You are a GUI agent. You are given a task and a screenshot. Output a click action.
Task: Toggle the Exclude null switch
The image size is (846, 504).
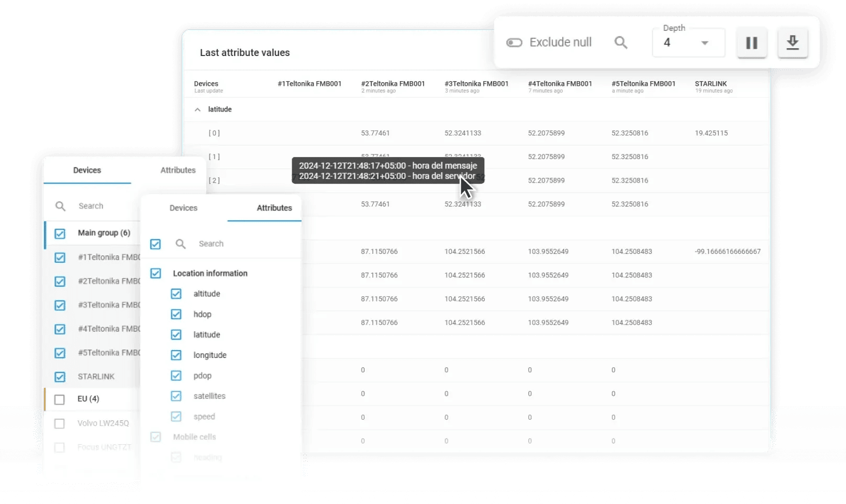tap(514, 43)
